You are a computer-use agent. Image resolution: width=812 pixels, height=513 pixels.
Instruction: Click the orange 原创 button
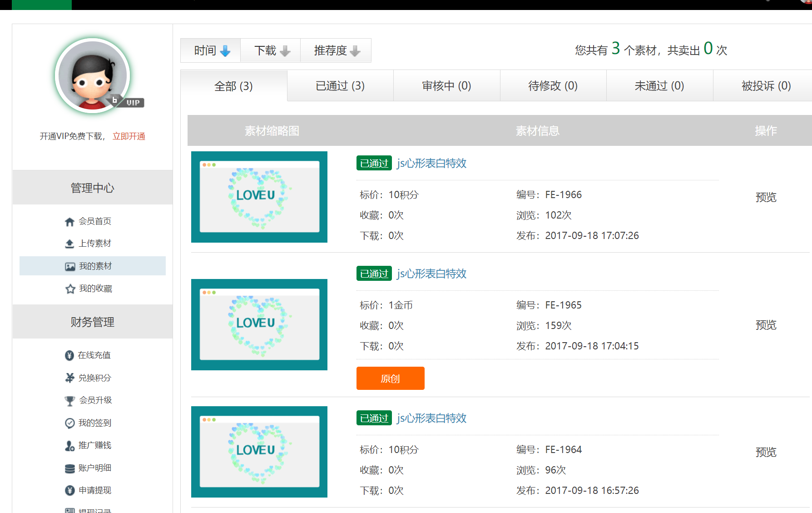390,378
